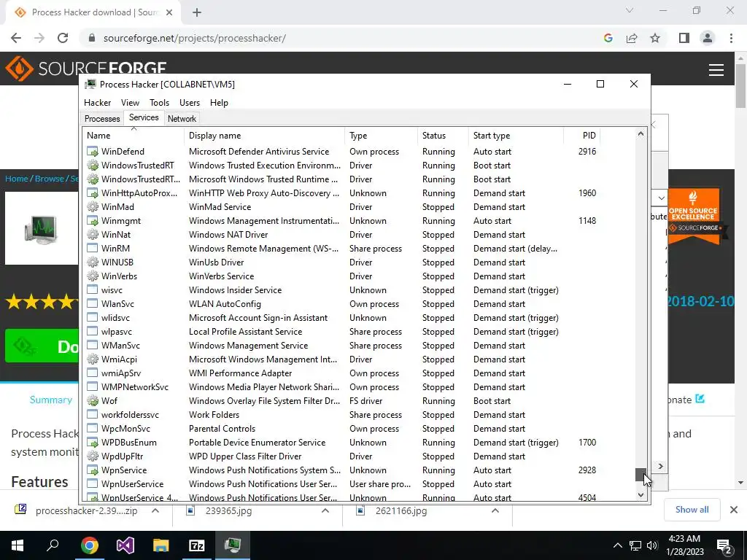Sort services by the Name column
Viewport: 747px width, 560px height.
[x=133, y=135]
